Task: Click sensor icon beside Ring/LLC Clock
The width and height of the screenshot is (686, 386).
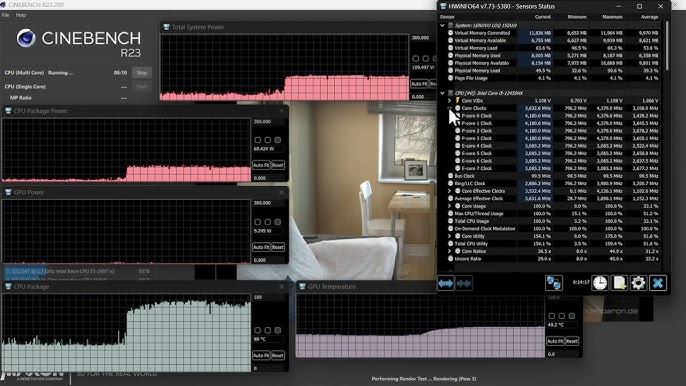Action: tap(451, 183)
